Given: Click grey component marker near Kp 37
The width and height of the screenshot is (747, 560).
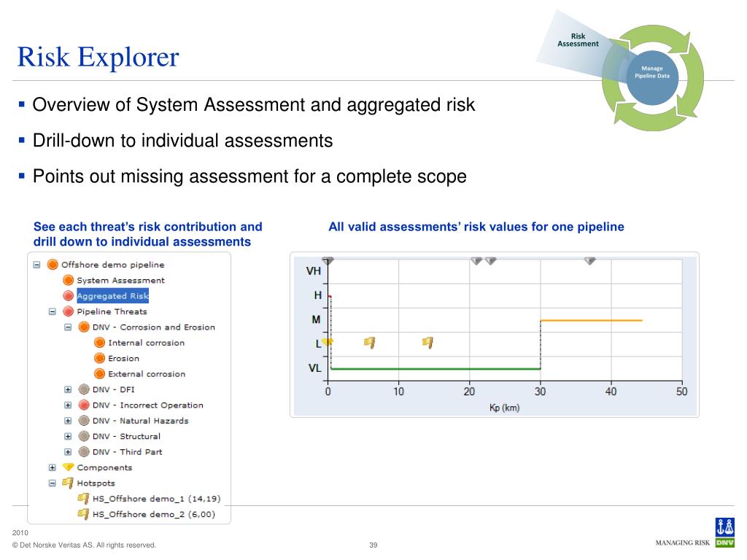Looking at the screenshot, I should coord(589,261).
